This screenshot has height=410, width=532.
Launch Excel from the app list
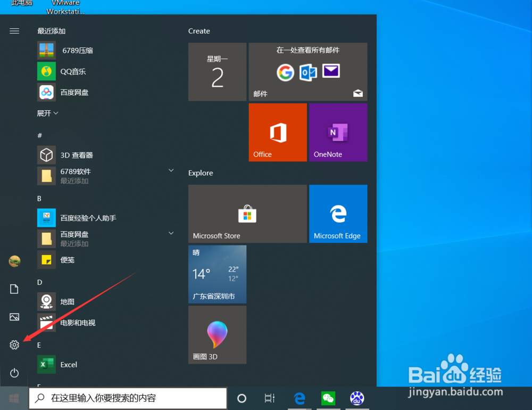click(x=69, y=365)
